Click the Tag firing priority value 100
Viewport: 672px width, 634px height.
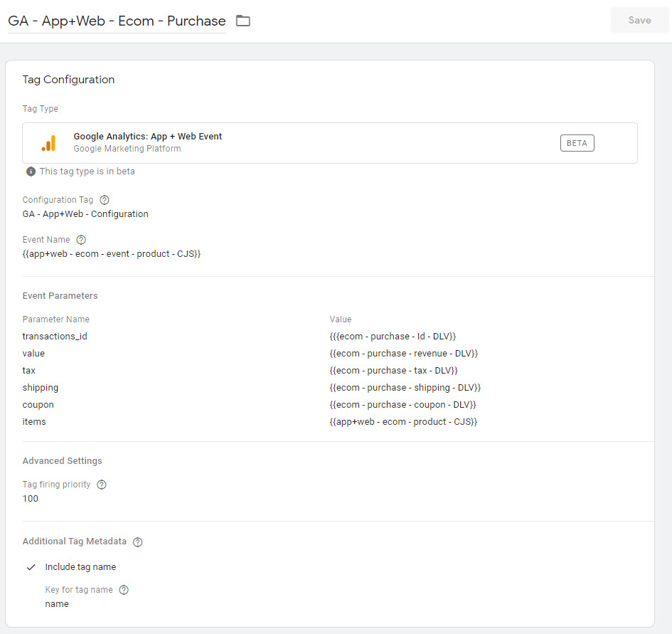[x=31, y=499]
